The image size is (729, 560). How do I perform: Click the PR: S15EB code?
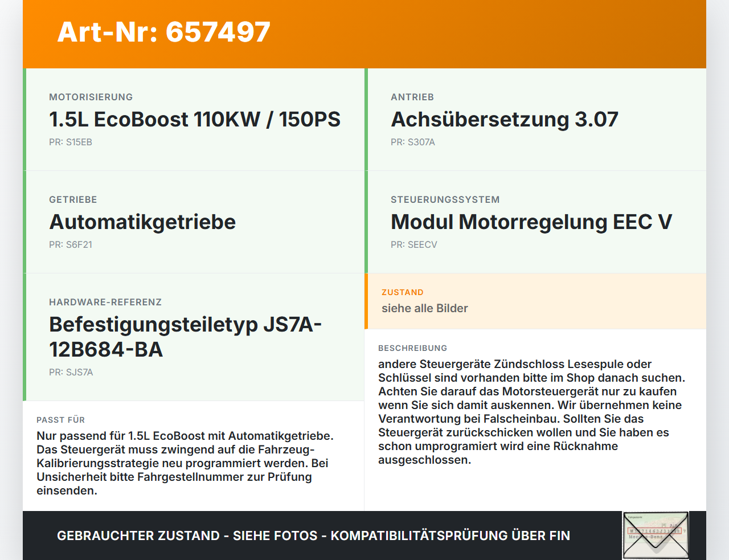tap(71, 142)
